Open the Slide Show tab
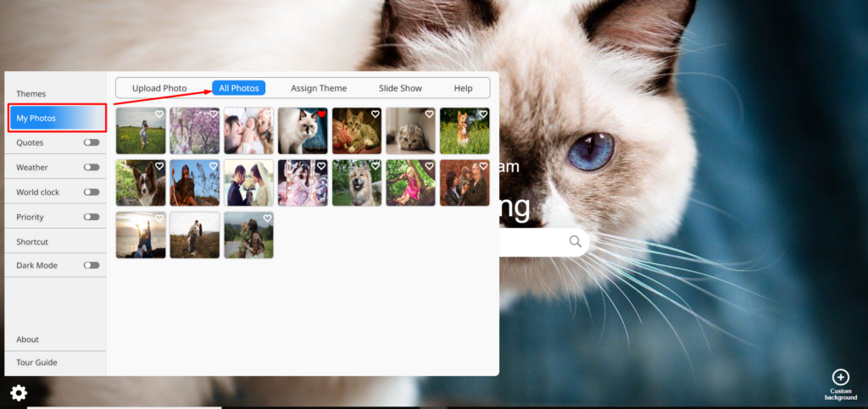Image resolution: width=868 pixels, height=409 pixels. click(x=400, y=88)
